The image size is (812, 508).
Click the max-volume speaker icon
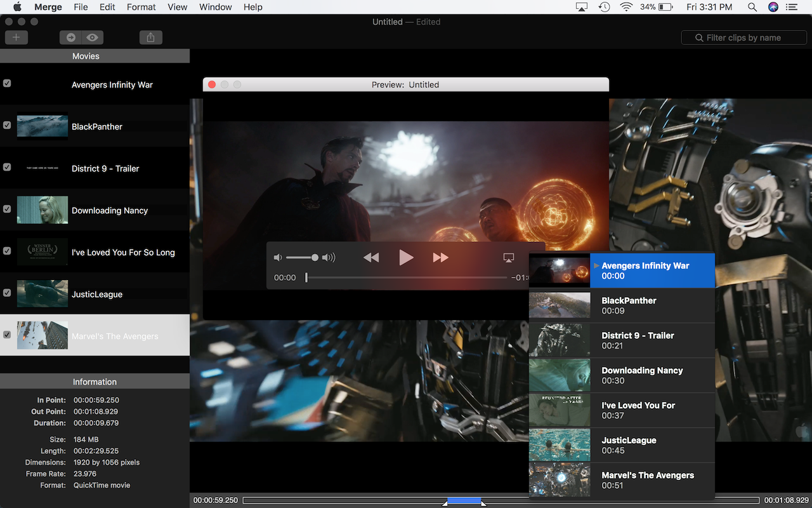(x=329, y=258)
